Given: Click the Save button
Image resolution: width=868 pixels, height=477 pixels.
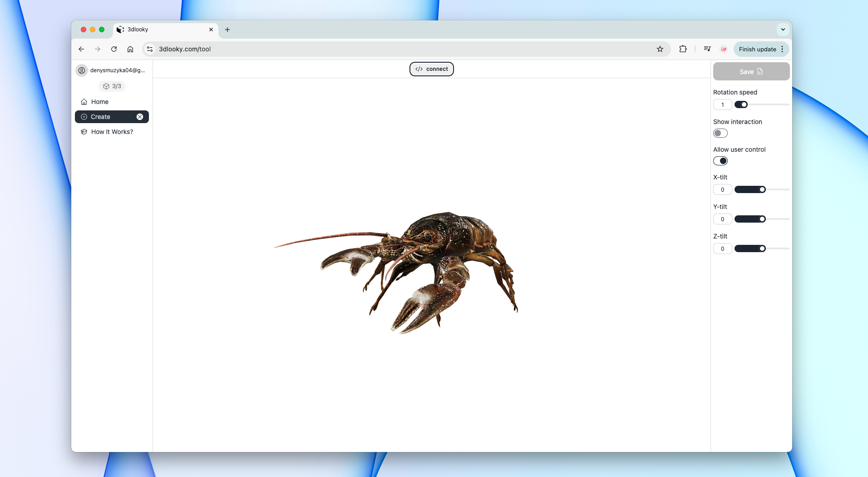Looking at the screenshot, I should coord(751,72).
